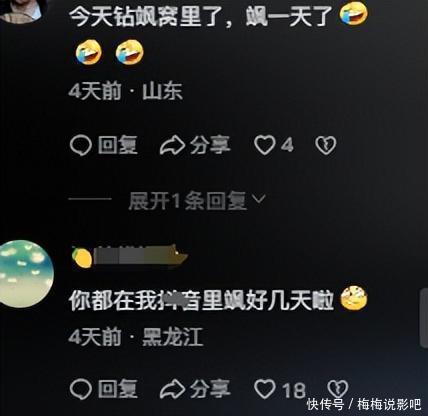This screenshot has height=416, width=428.
Task: Click 回复 text under the Heilongjiang comment
Action: click(x=117, y=389)
